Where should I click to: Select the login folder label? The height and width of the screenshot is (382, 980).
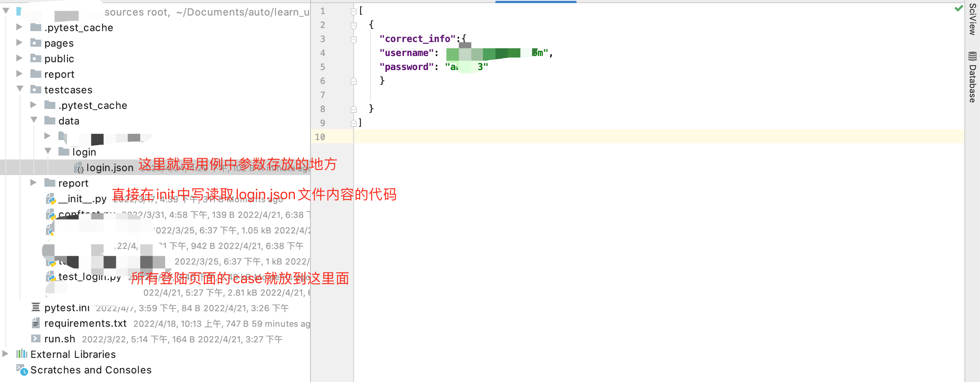(x=84, y=152)
